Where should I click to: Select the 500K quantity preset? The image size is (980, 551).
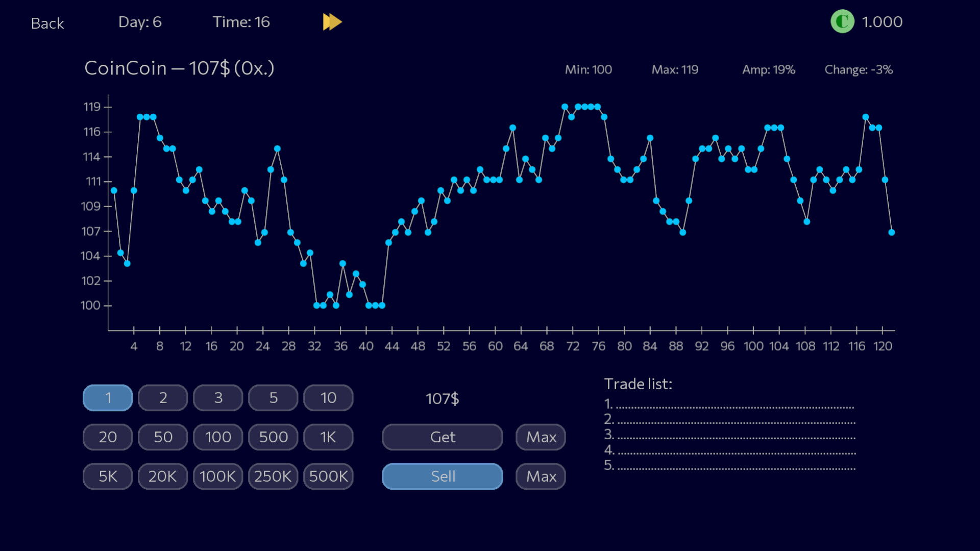[328, 476]
